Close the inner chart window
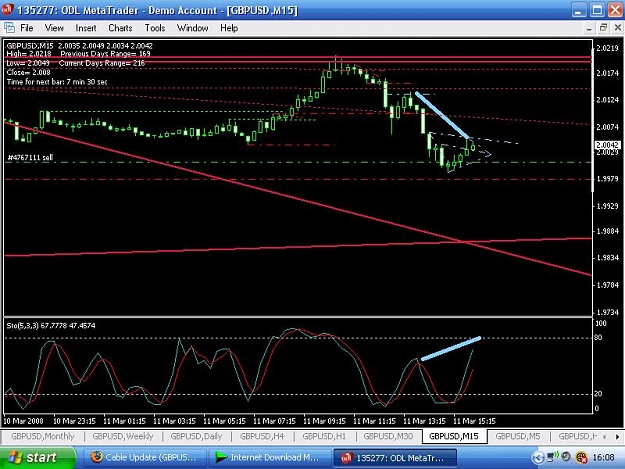The image size is (625, 469). 617,28
